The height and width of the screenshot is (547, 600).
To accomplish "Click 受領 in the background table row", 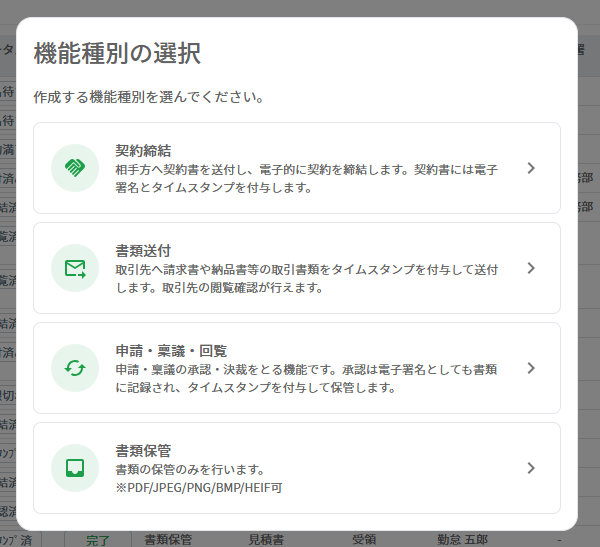I will point(364,540).
